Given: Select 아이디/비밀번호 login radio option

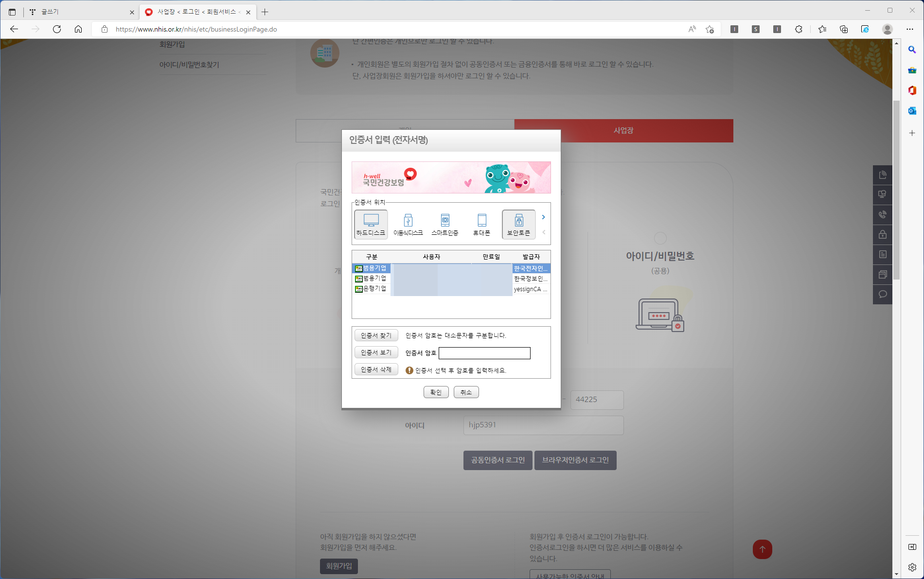Looking at the screenshot, I should (x=660, y=238).
